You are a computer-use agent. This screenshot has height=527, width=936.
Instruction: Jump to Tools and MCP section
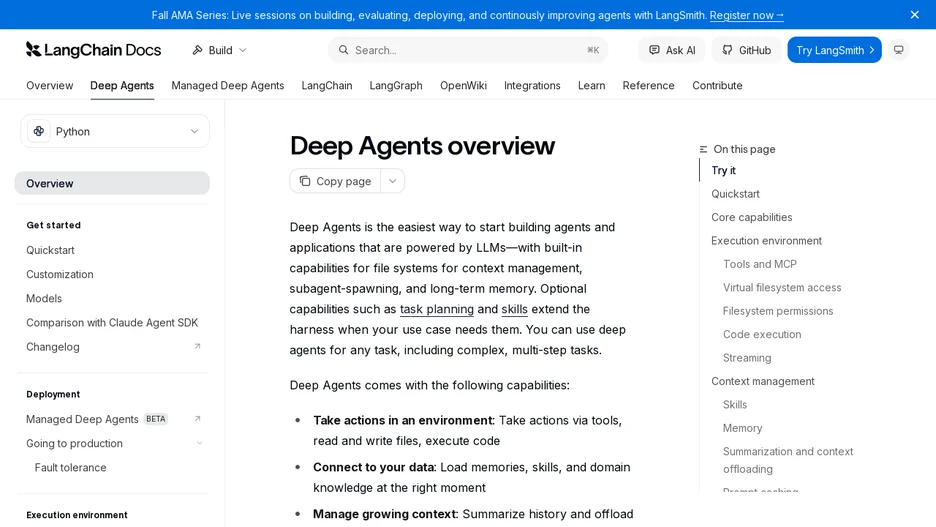759,264
